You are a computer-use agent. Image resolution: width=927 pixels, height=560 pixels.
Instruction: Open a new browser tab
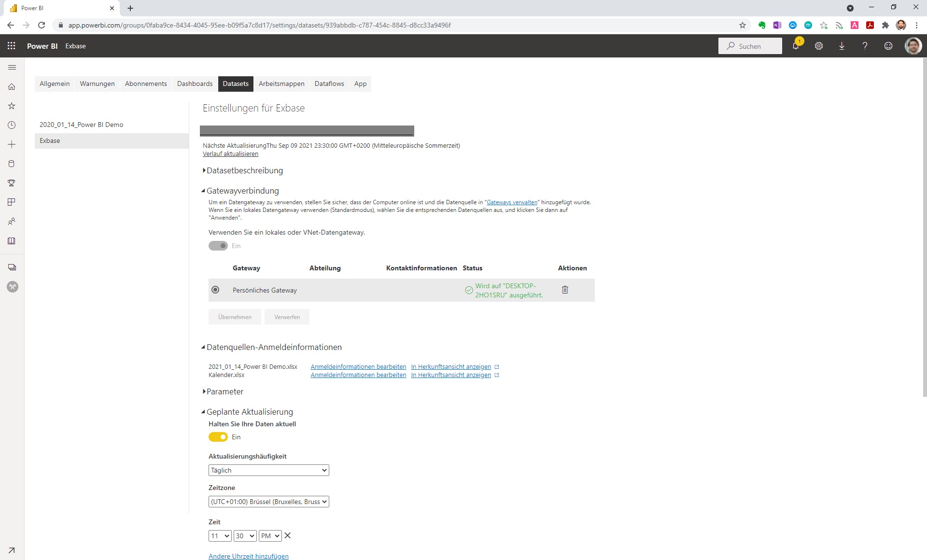tap(130, 8)
